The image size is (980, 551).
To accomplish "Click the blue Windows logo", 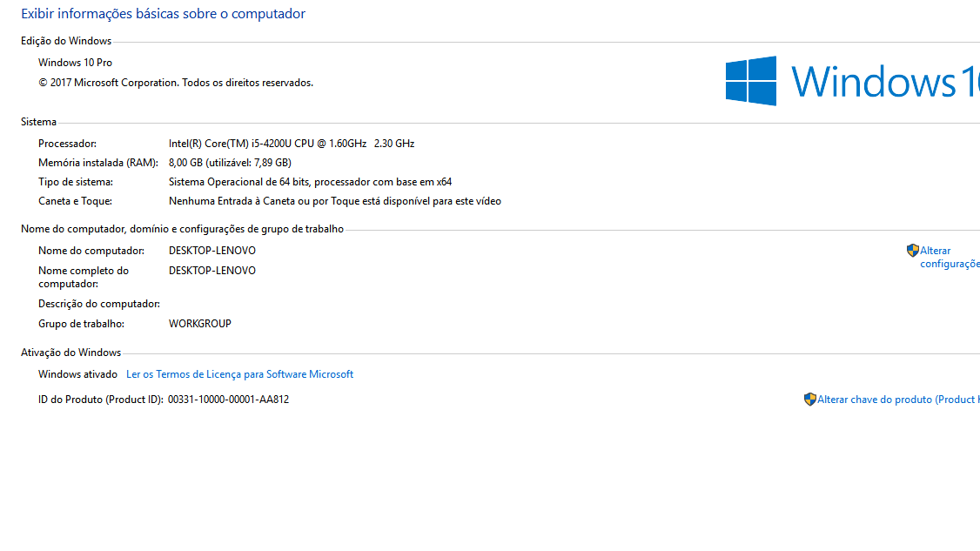I will [x=751, y=81].
